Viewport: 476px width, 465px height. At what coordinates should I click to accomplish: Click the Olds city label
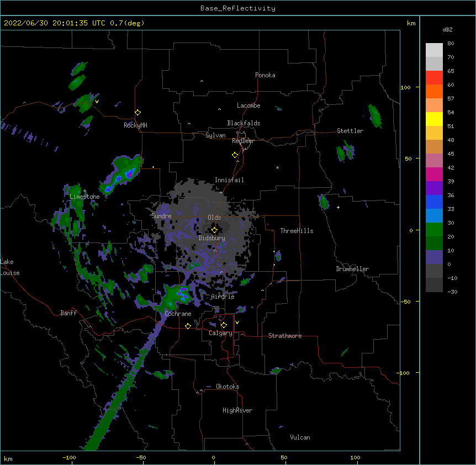point(214,218)
